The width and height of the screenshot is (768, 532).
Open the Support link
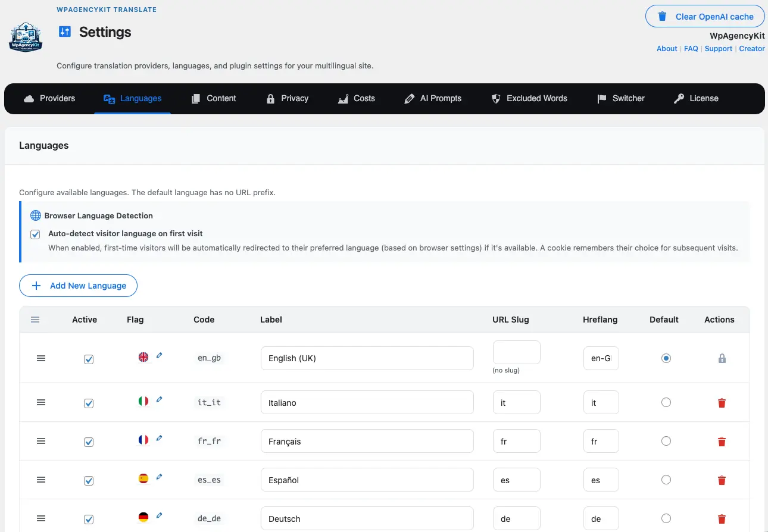(719, 49)
